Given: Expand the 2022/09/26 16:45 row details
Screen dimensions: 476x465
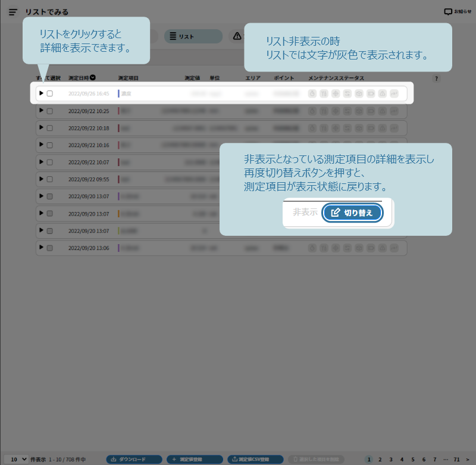Looking at the screenshot, I should point(41,93).
